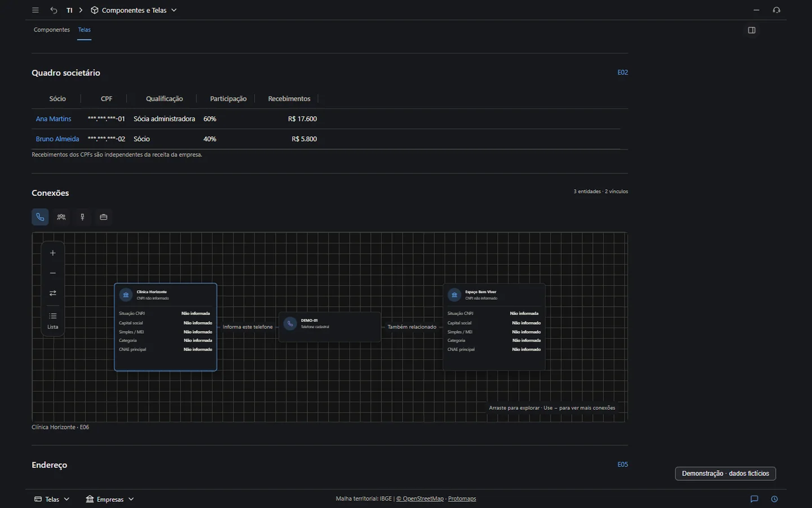Select the Telas tab
Viewport: 812px width, 508px height.
pos(85,30)
